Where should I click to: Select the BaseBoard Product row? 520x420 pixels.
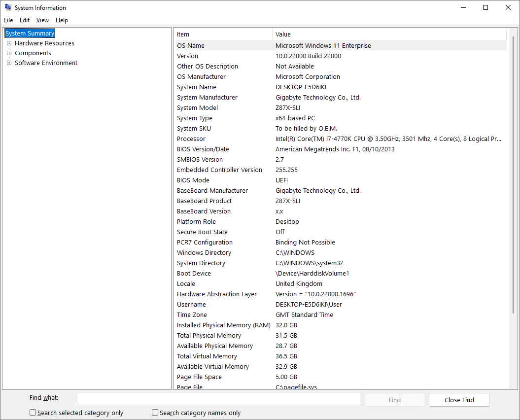click(x=341, y=201)
